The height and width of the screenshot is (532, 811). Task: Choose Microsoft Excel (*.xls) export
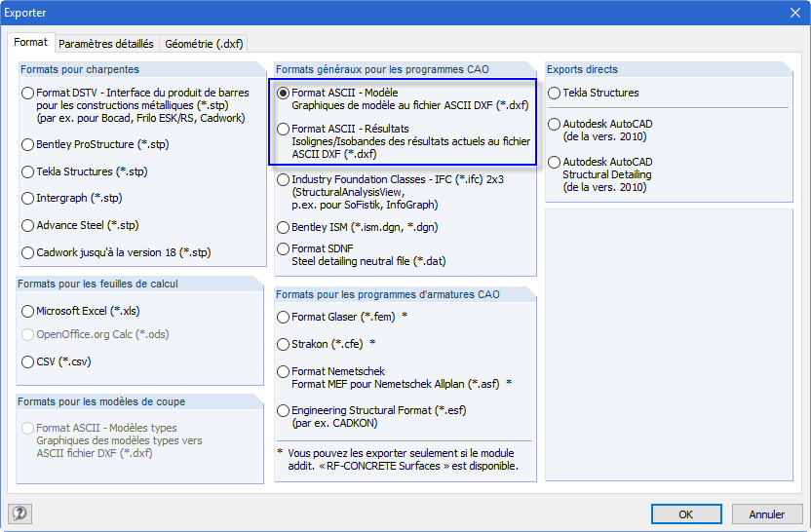(27, 311)
